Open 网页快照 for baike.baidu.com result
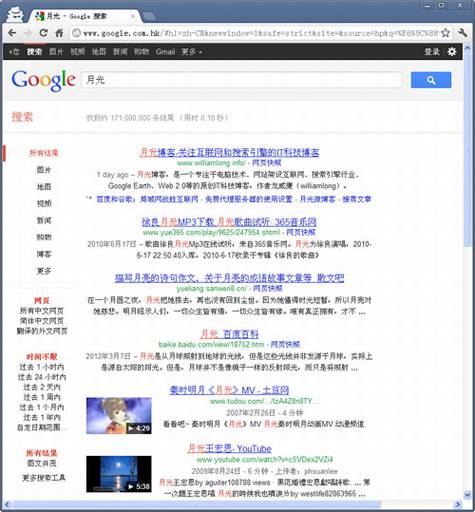Image resolution: width=475 pixels, height=512 pixels. tap(285, 344)
